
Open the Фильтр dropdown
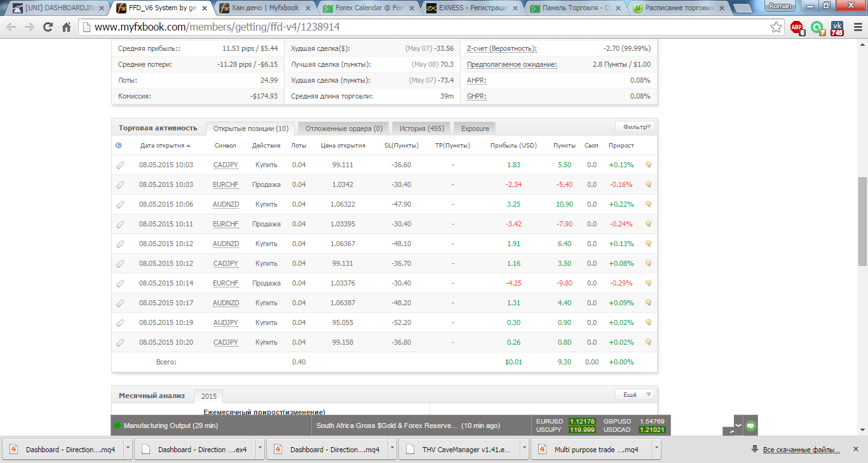[x=635, y=127]
